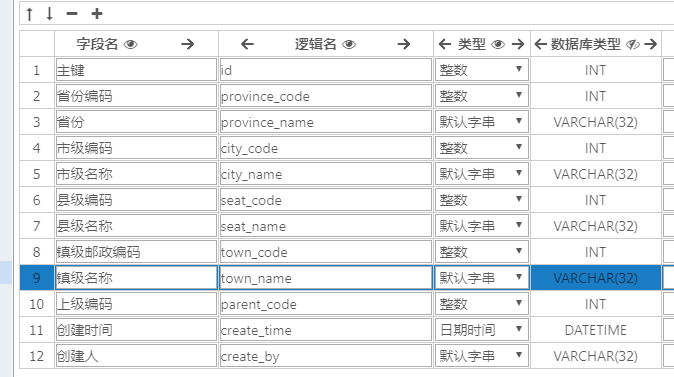The width and height of the screenshot is (674, 377).
Task: Open type dropdown for seat_name row
Action: tap(482, 226)
